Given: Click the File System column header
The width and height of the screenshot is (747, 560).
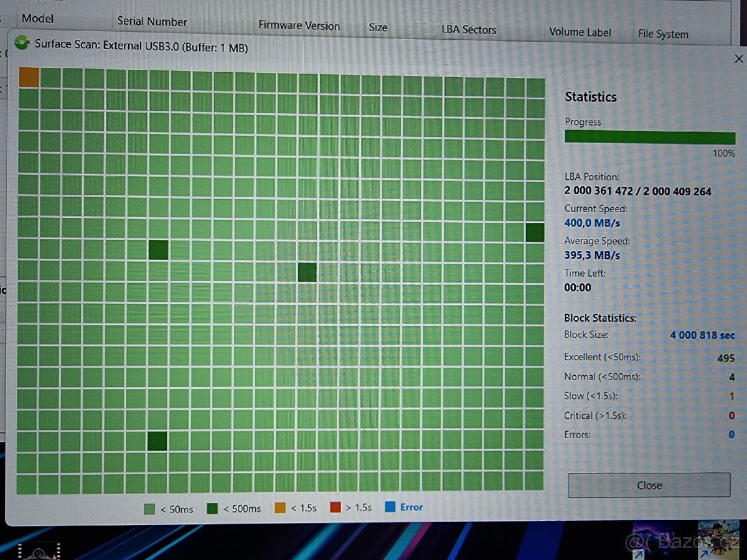Looking at the screenshot, I should click(663, 34).
